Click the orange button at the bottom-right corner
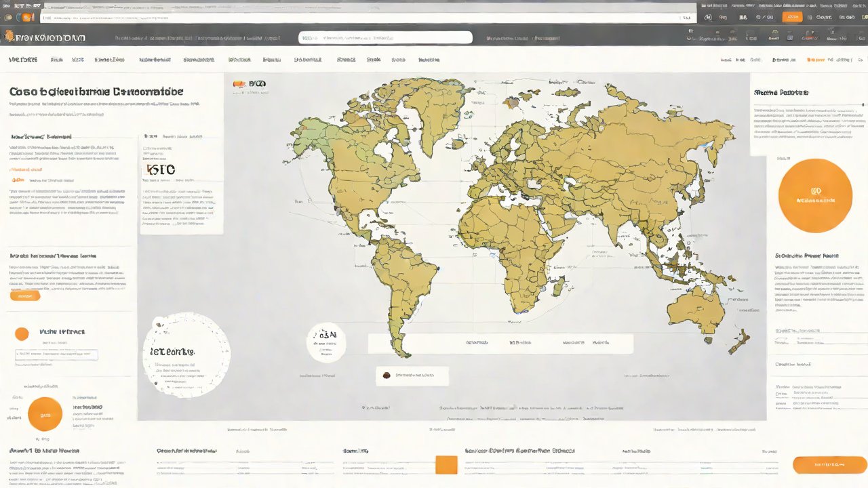 [x=829, y=464]
